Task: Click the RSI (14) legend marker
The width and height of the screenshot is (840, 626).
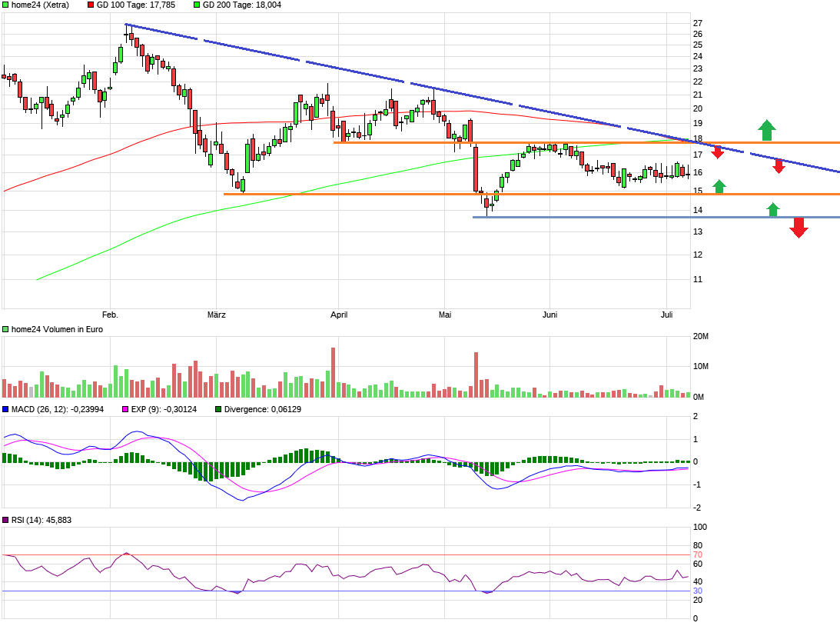Action: (6, 521)
